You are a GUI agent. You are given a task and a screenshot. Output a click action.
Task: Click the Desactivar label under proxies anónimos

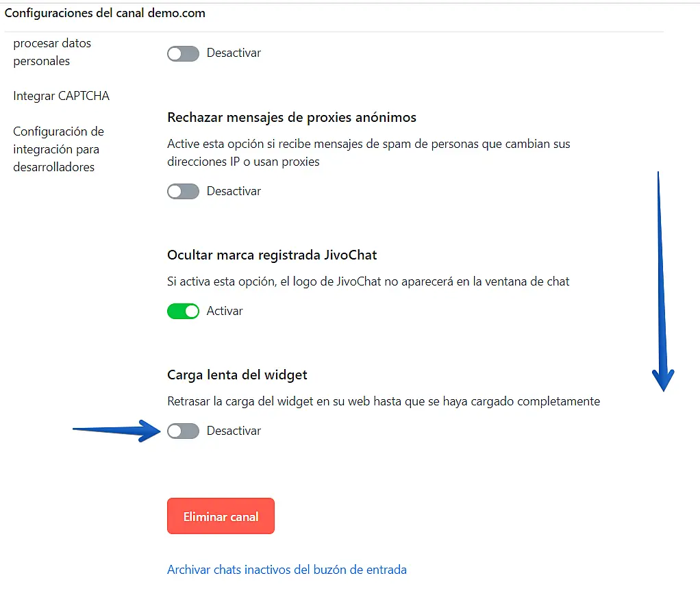tap(234, 192)
